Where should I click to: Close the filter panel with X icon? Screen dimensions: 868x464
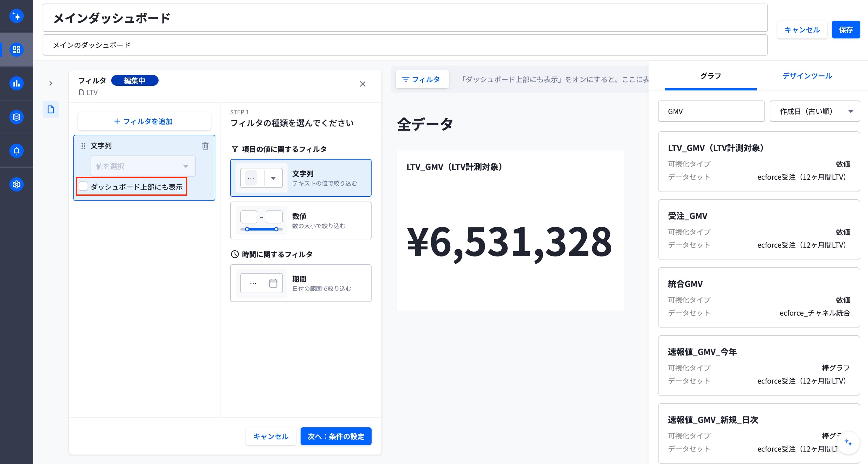(x=363, y=84)
